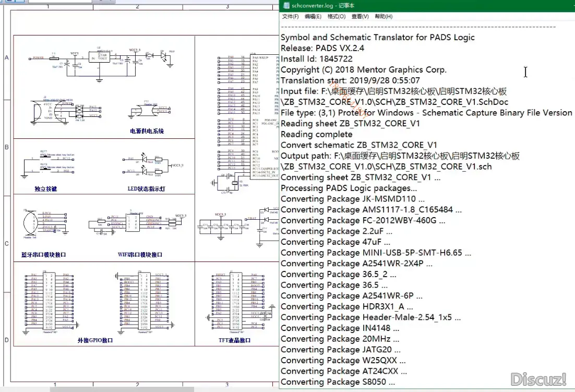
Task: Click the 'Converting sheet ZB_STM32_CORE_V1 ...' line
Action: tap(361, 177)
